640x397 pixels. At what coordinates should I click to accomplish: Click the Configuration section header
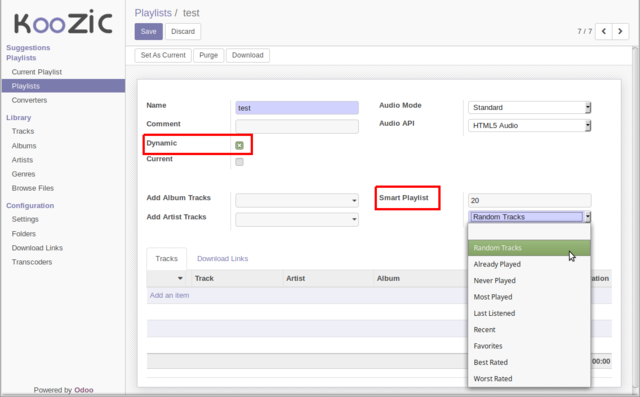30,206
